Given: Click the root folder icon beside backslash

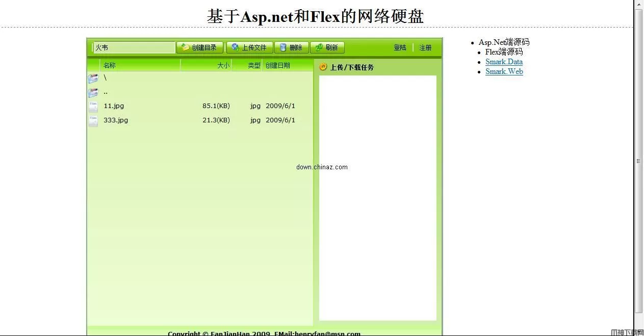Looking at the screenshot, I should (93, 79).
